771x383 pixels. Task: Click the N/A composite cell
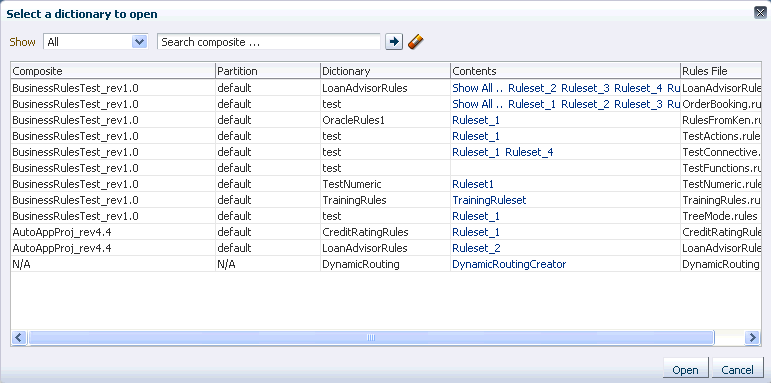click(113, 264)
